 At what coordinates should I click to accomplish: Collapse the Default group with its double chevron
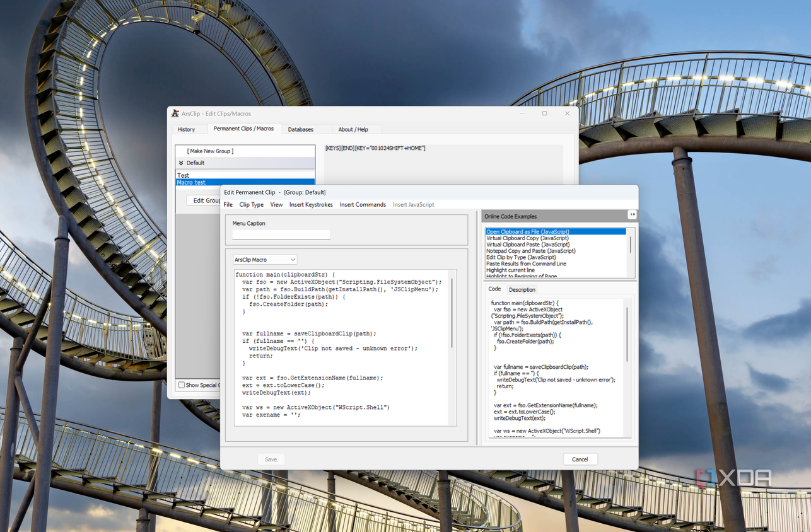pos(181,163)
